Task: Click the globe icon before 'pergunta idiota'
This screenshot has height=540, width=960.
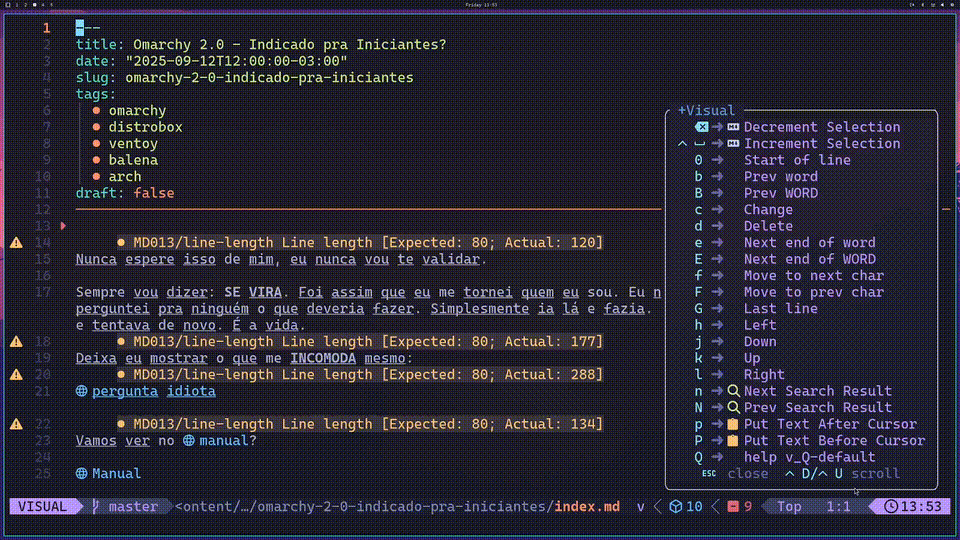Action: (81, 391)
